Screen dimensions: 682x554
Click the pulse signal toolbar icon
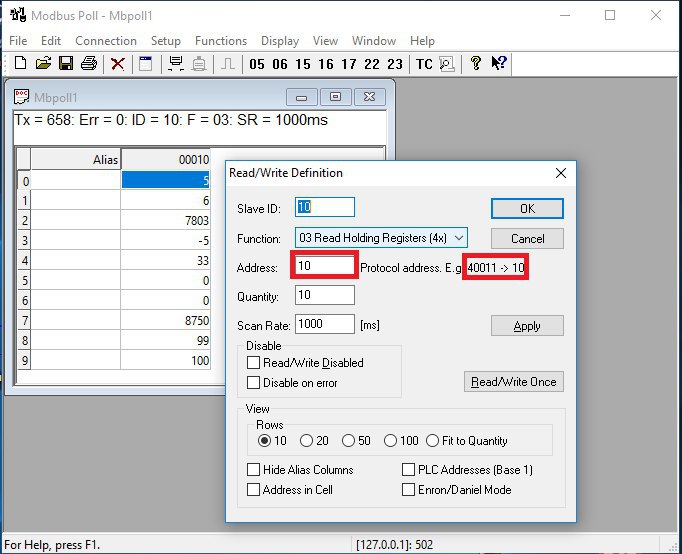[227, 64]
